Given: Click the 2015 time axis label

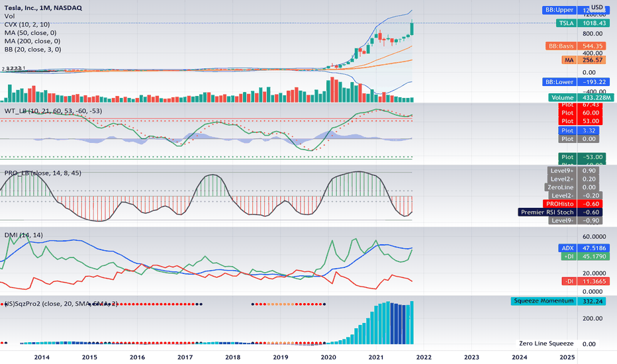Looking at the screenshot, I should 89,357.
